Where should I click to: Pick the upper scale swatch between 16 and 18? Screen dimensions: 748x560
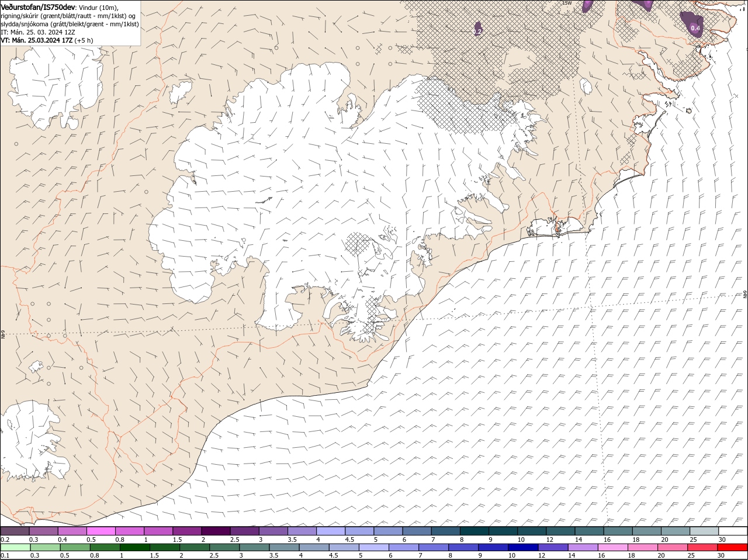click(618, 531)
